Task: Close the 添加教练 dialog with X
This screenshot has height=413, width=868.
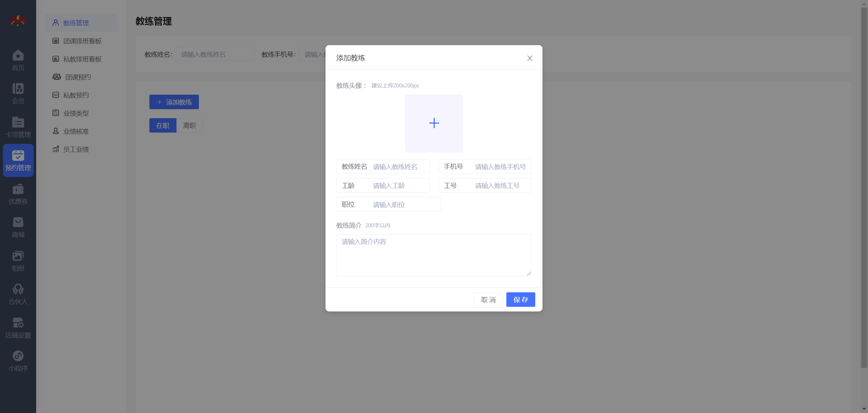Action: 530,58
